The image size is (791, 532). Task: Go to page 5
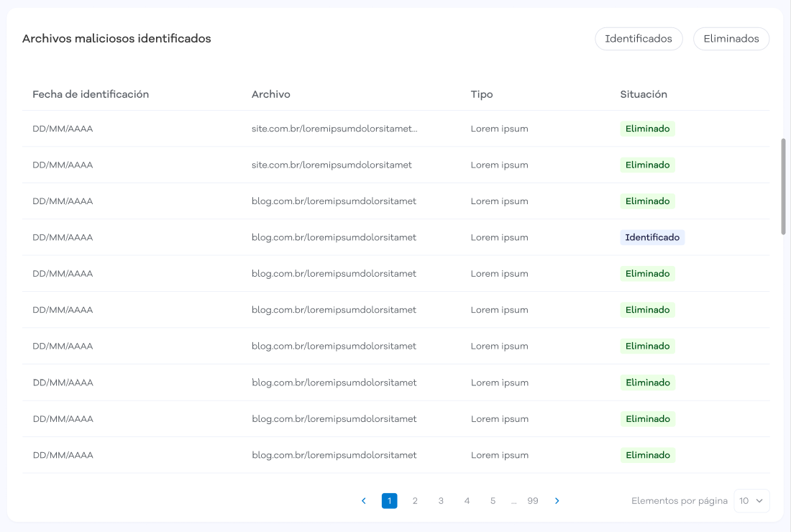pyautogui.click(x=493, y=501)
